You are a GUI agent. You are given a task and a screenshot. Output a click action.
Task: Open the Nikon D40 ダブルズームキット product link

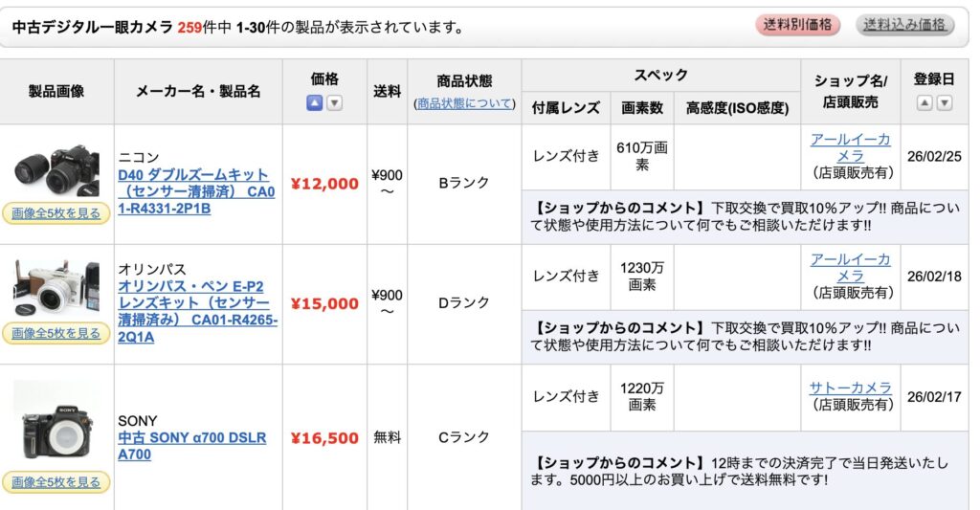[196, 191]
